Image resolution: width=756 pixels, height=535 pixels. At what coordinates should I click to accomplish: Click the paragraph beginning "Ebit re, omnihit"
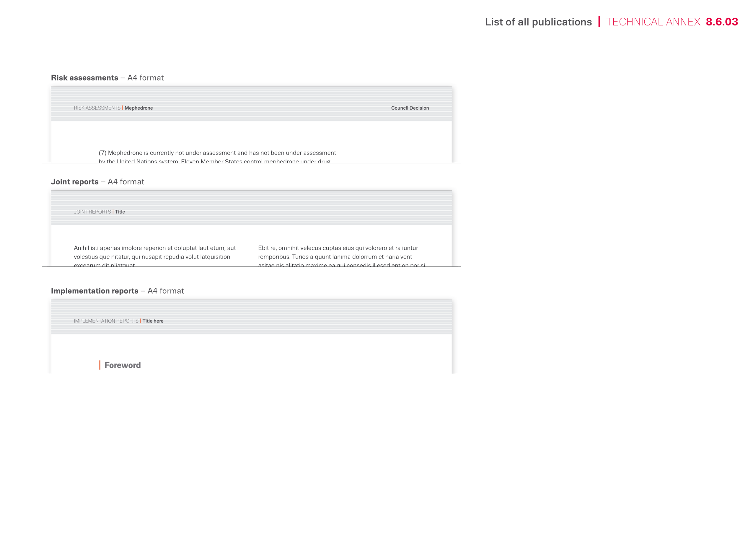[x=338, y=253]
